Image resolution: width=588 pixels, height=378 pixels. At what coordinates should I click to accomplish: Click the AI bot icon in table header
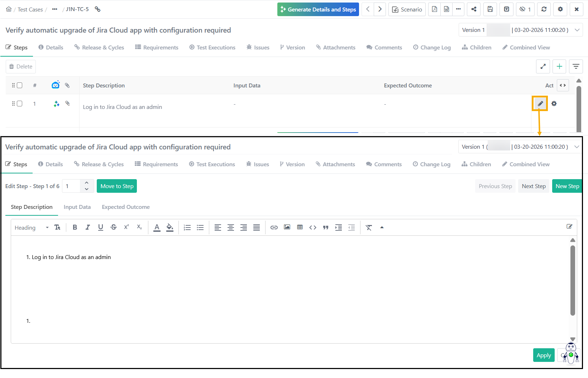(x=56, y=85)
